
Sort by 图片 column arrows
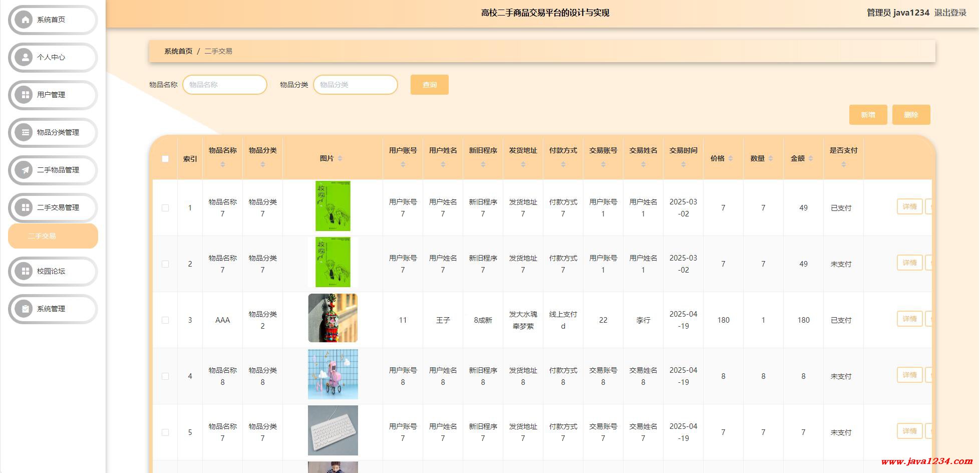[340, 158]
